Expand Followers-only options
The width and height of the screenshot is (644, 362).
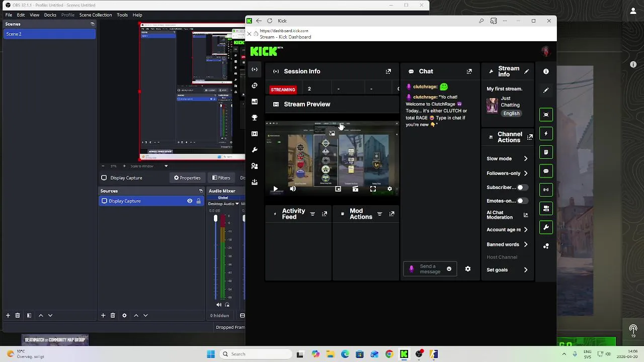click(x=526, y=173)
